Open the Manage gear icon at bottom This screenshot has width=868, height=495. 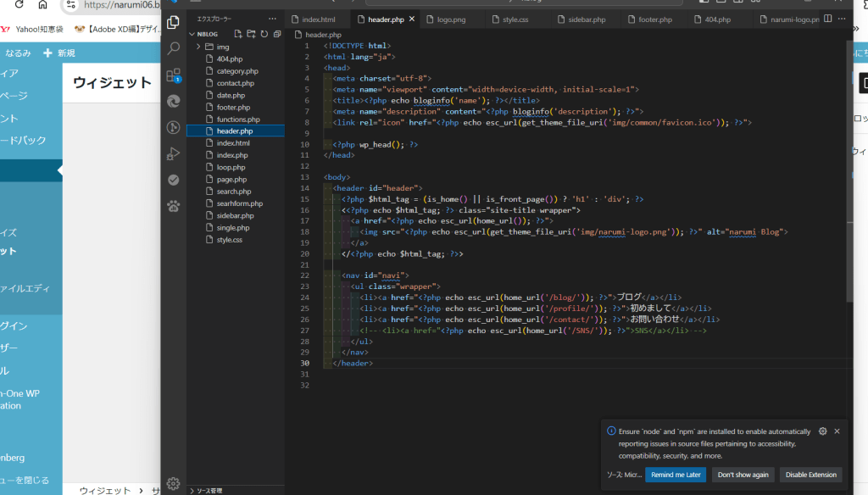tap(174, 483)
